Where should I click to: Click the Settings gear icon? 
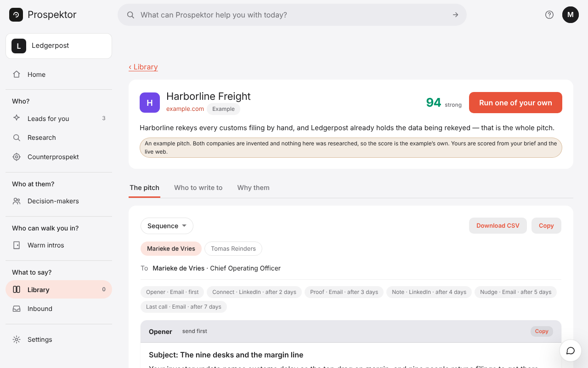[x=17, y=339]
